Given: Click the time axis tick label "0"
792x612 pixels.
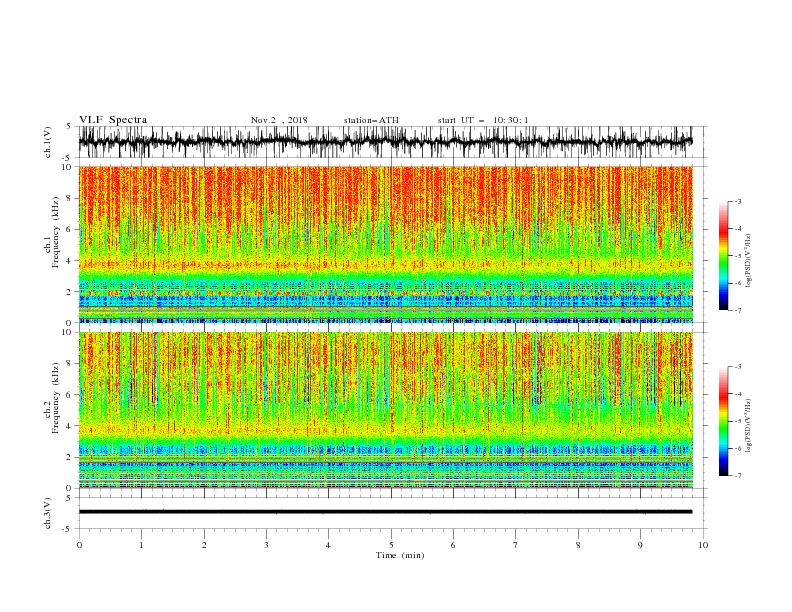Looking at the screenshot, I should [x=79, y=545].
